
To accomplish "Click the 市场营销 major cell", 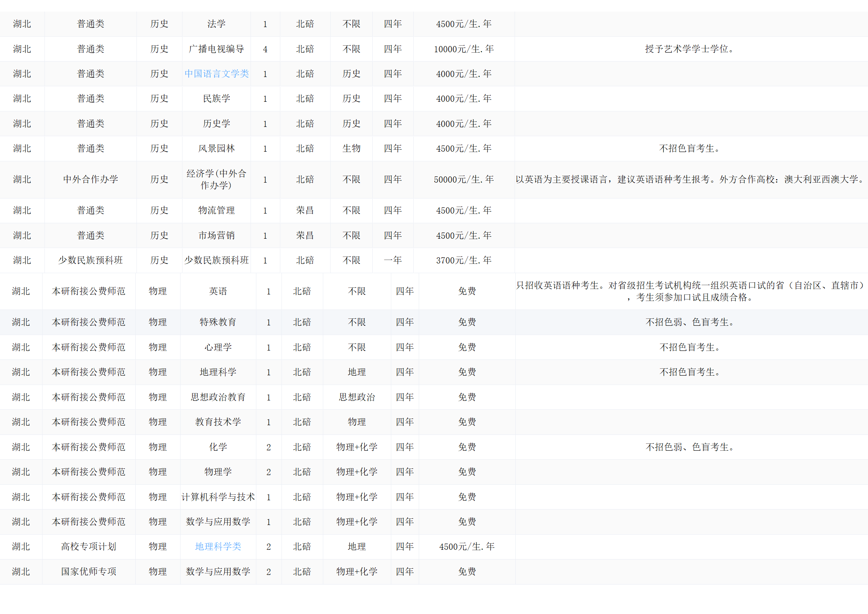I will pos(217,236).
